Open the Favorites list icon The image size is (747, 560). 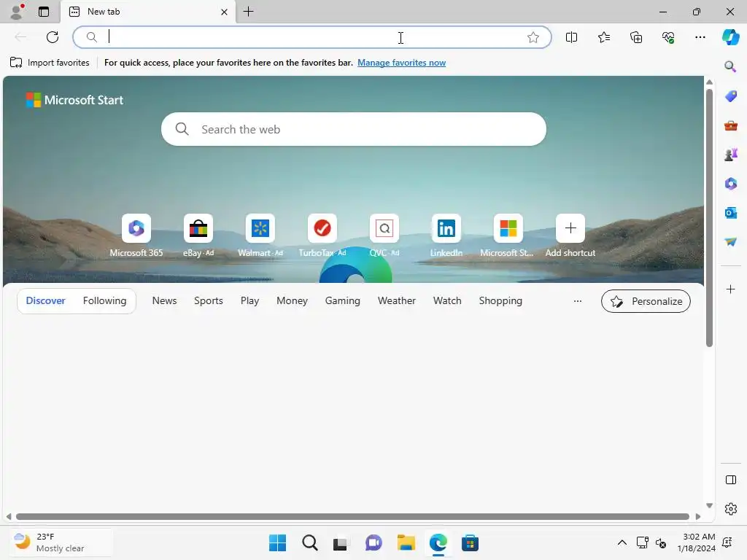click(x=603, y=37)
